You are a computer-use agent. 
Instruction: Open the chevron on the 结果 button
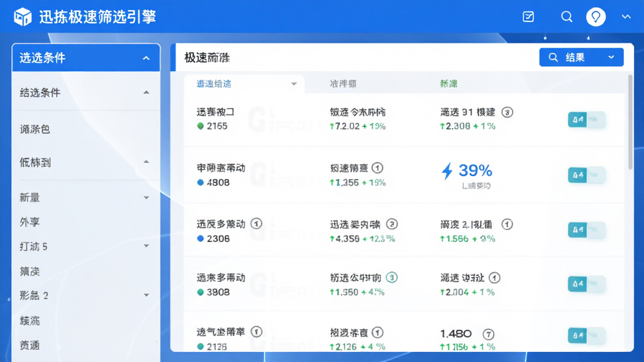611,57
